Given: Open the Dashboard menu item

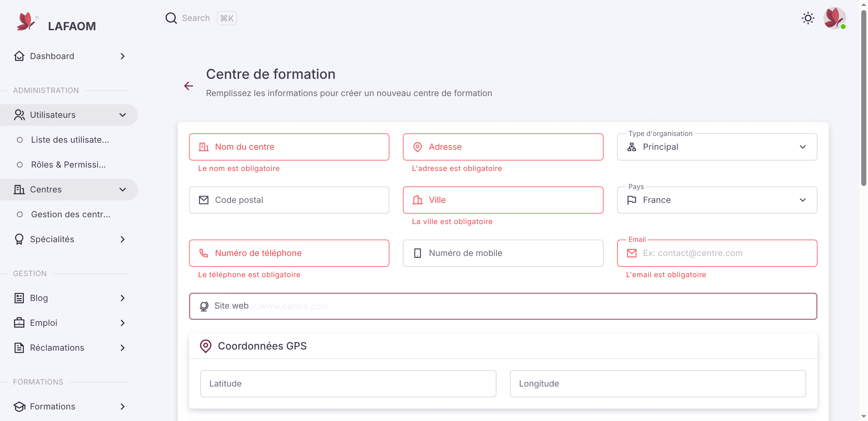Looking at the screenshot, I should tap(69, 56).
